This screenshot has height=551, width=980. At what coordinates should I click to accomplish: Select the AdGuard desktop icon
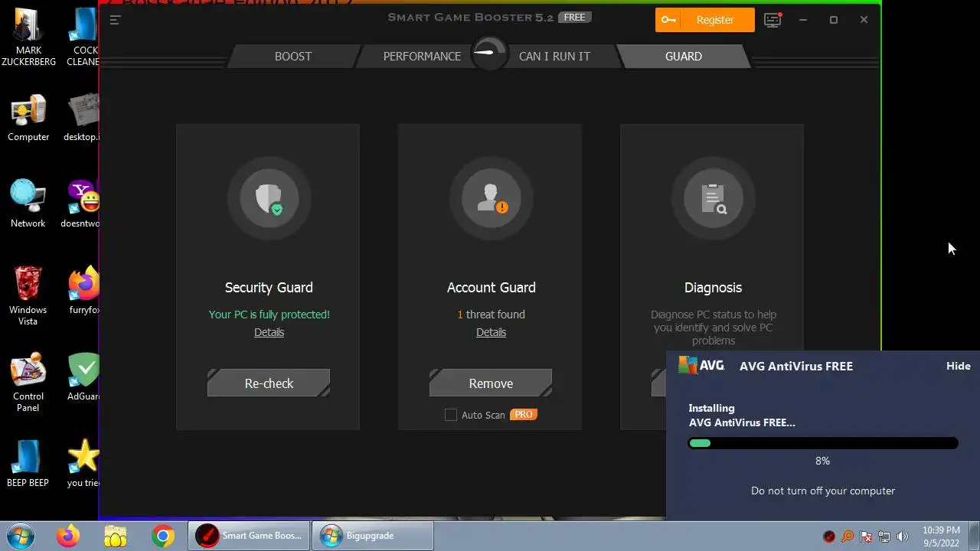83,377
